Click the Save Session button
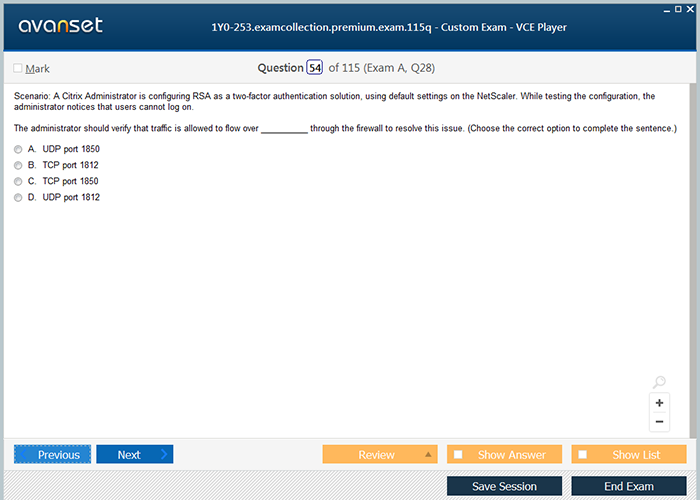The image size is (700, 500). (x=504, y=486)
